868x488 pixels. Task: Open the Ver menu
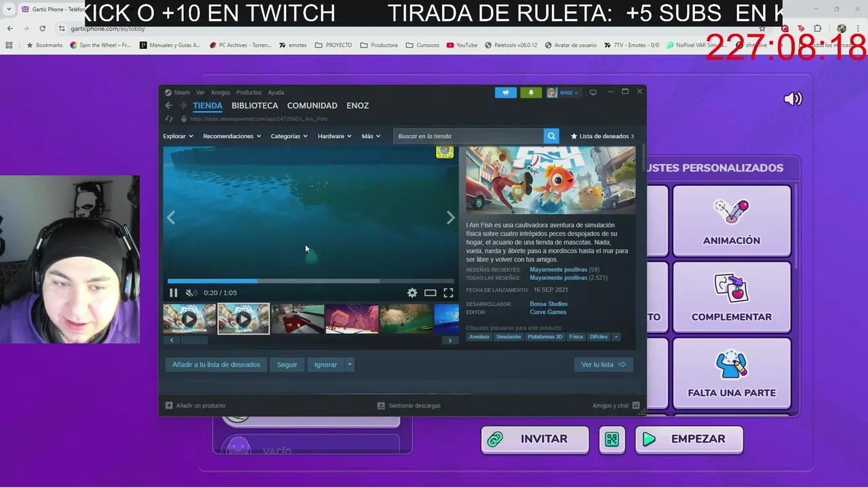pos(201,92)
